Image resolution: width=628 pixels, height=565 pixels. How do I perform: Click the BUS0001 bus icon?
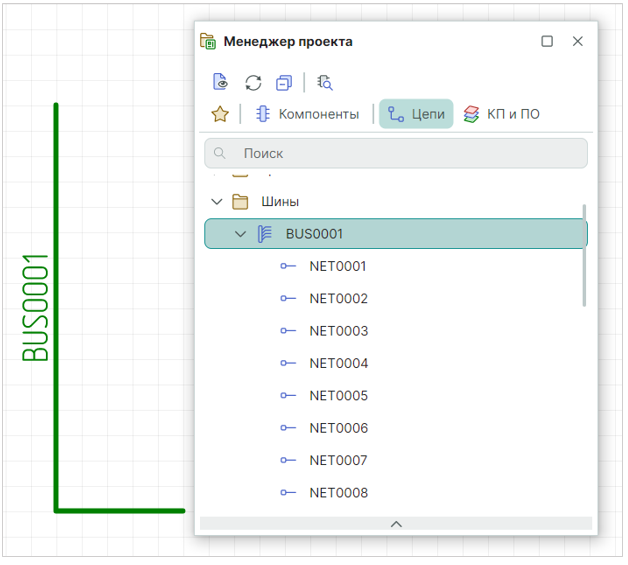(265, 234)
